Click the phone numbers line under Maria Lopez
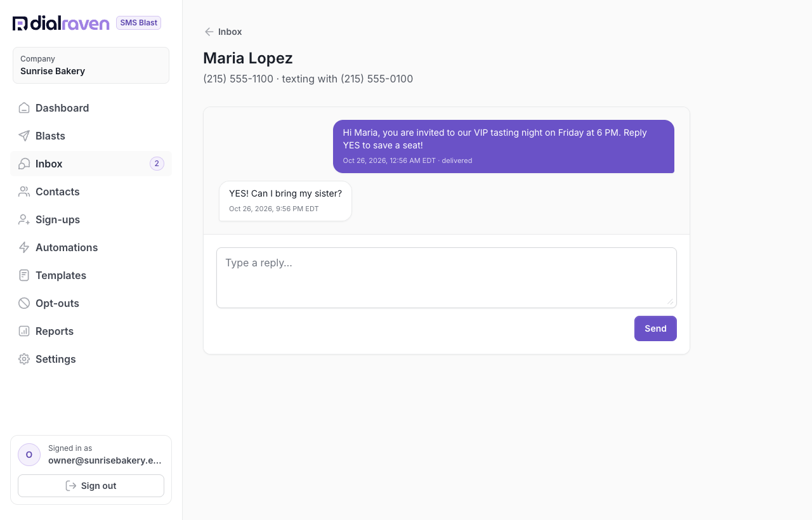This screenshot has height=520, width=812. (x=308, y=79)
